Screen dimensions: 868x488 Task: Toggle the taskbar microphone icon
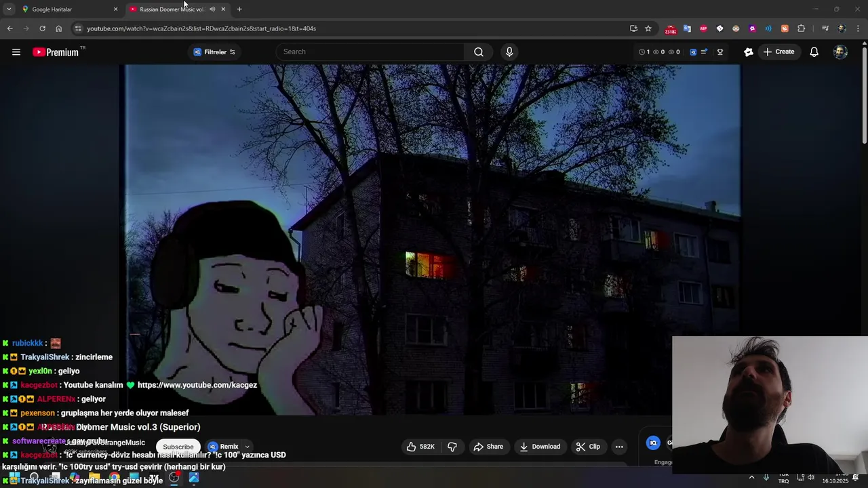click(766, 478)
